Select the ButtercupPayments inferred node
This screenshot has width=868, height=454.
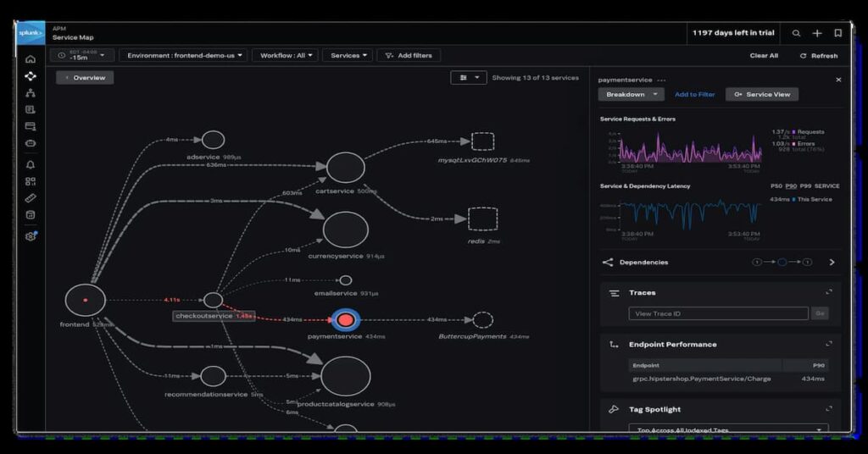click(482, 319)
